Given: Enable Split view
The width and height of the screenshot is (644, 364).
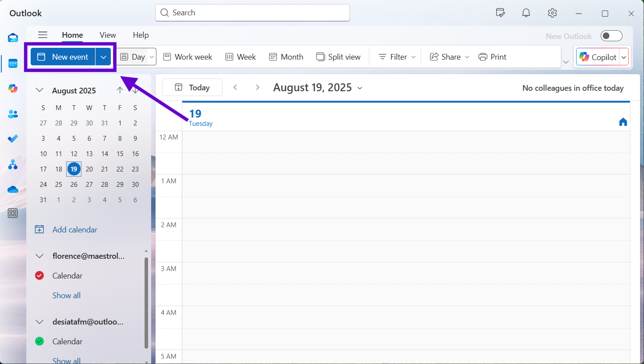Looking at the screenshot, I should 338,57.
